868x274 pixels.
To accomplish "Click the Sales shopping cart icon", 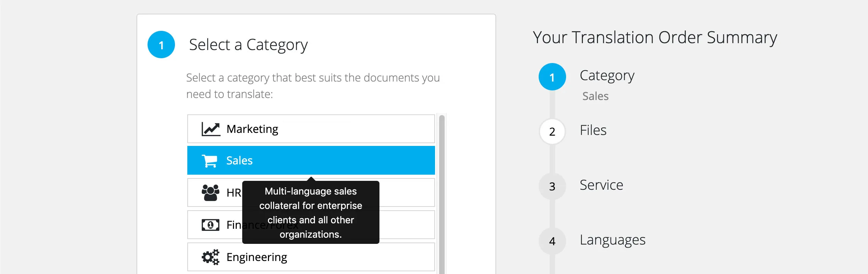I will point(210,161).
